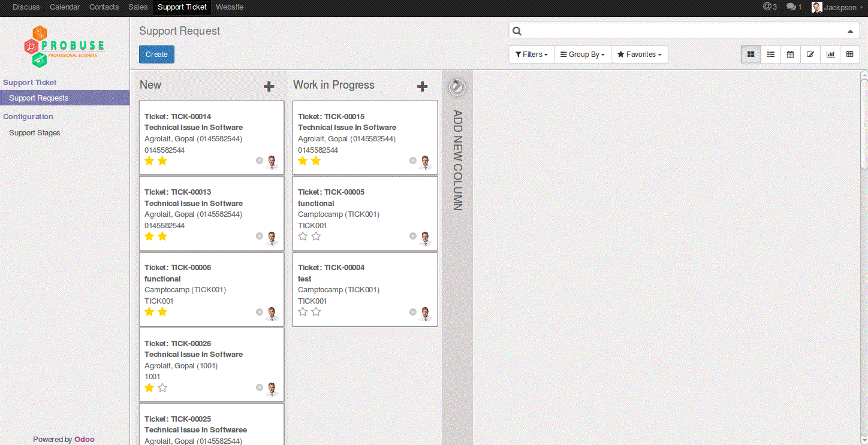Click the second star on TICK-00015
This screenshot has height=445, width=868.
pos(316,161)
